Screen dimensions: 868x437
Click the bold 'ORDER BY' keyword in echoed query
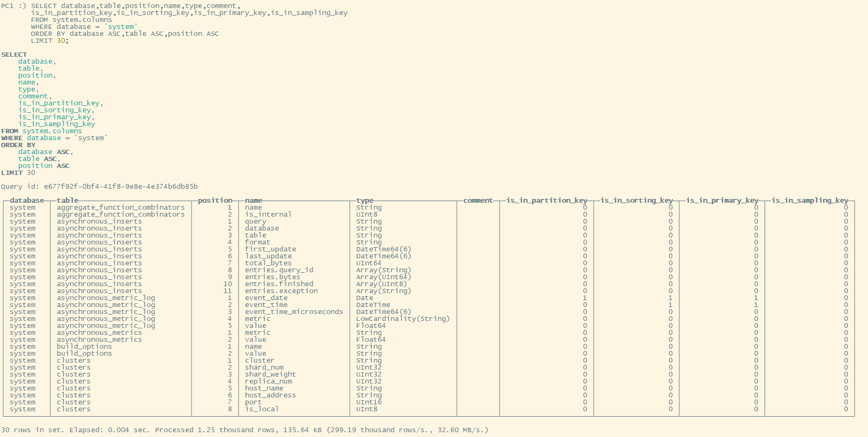(18, 145)
